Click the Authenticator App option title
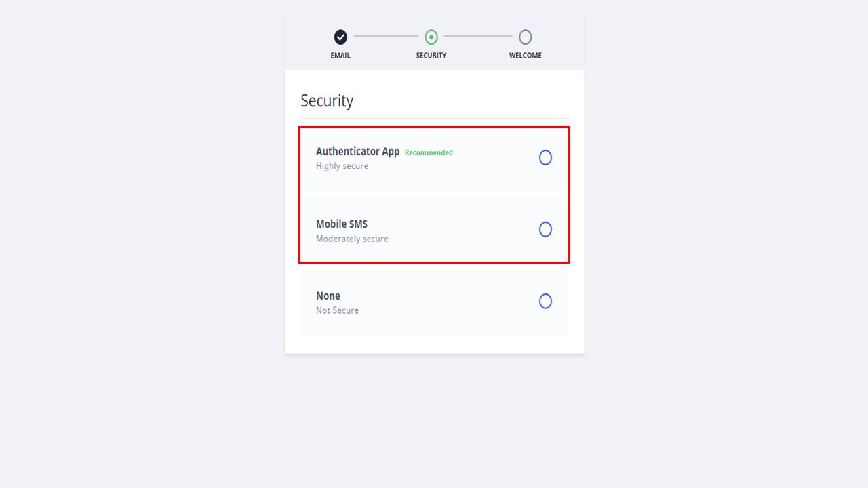 point(357,152)
